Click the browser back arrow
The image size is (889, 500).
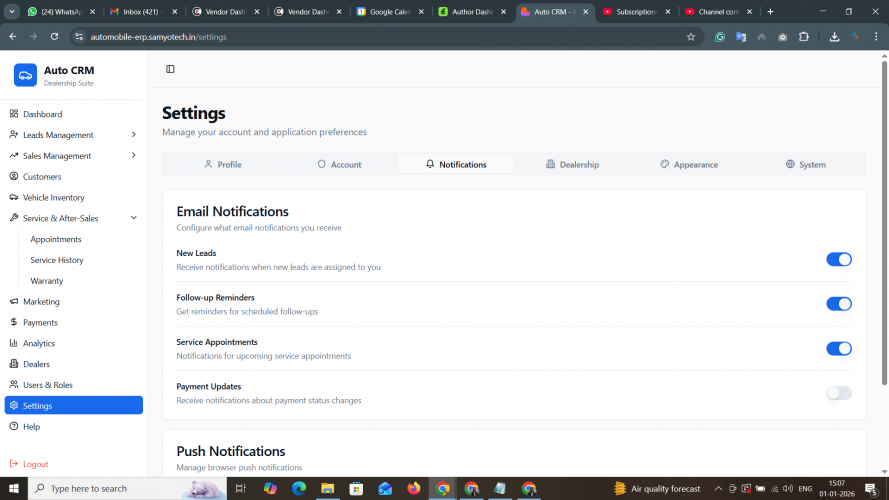point(12,37)
